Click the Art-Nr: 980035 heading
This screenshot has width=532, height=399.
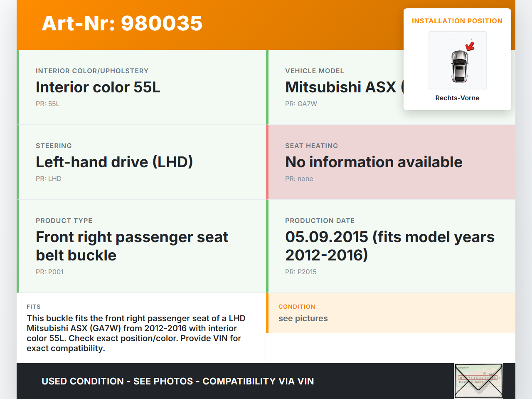[122, 23]
